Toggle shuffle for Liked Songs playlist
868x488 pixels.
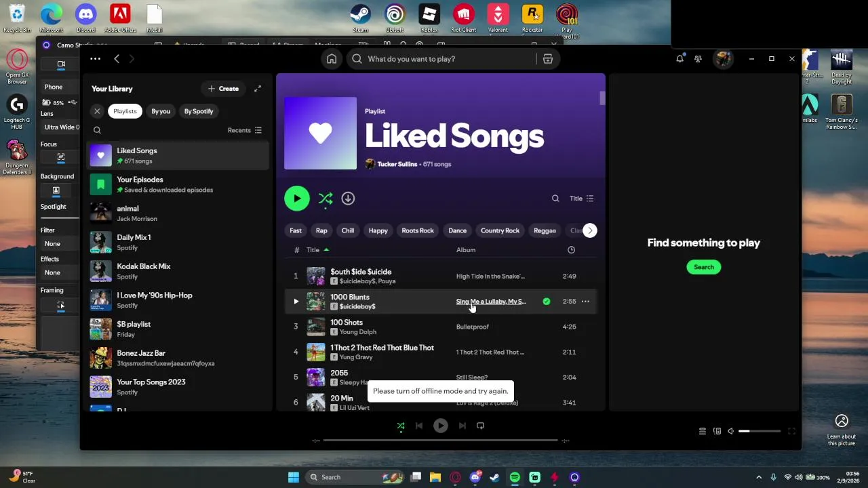[x=325, y=199]
